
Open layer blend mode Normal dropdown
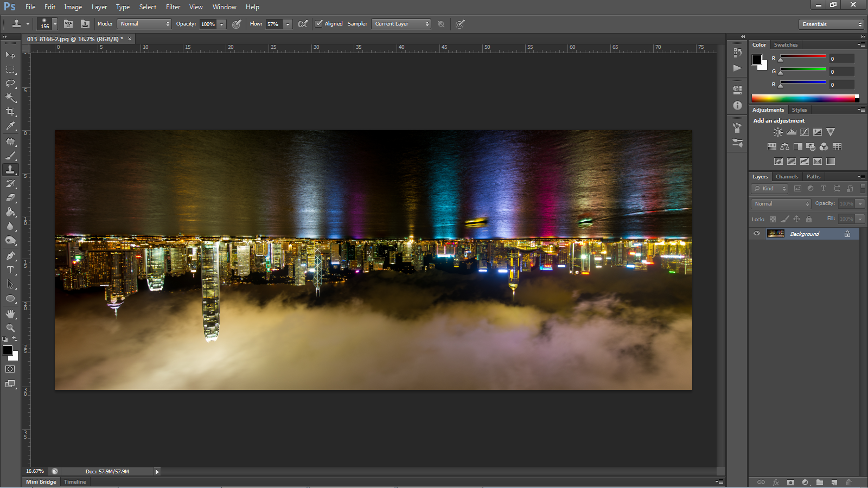pos(781,203)
